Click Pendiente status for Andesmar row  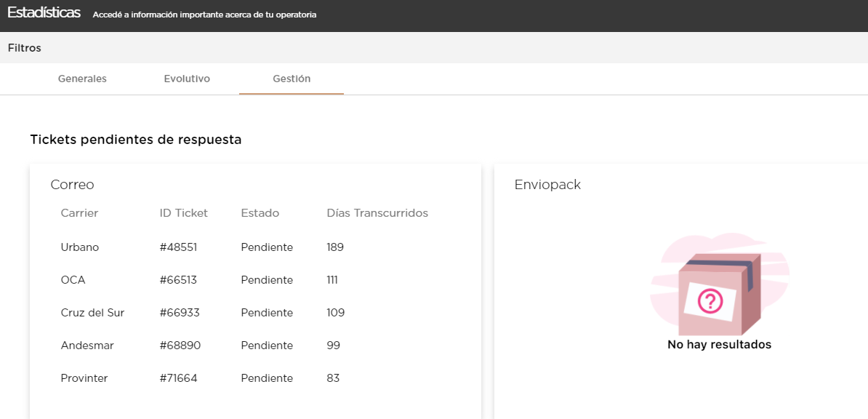click(x=267, y=346)
